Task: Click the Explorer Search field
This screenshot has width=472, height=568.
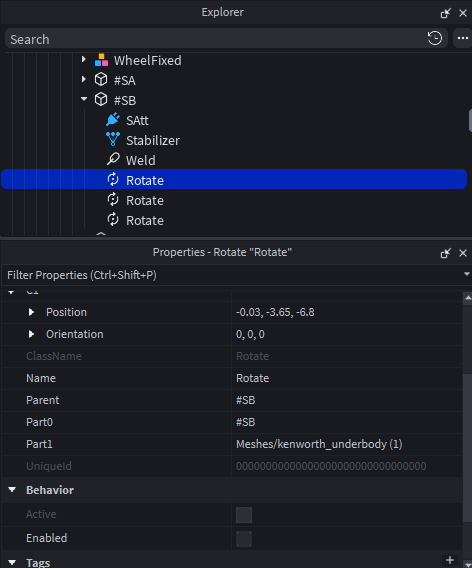Action: 216,39
